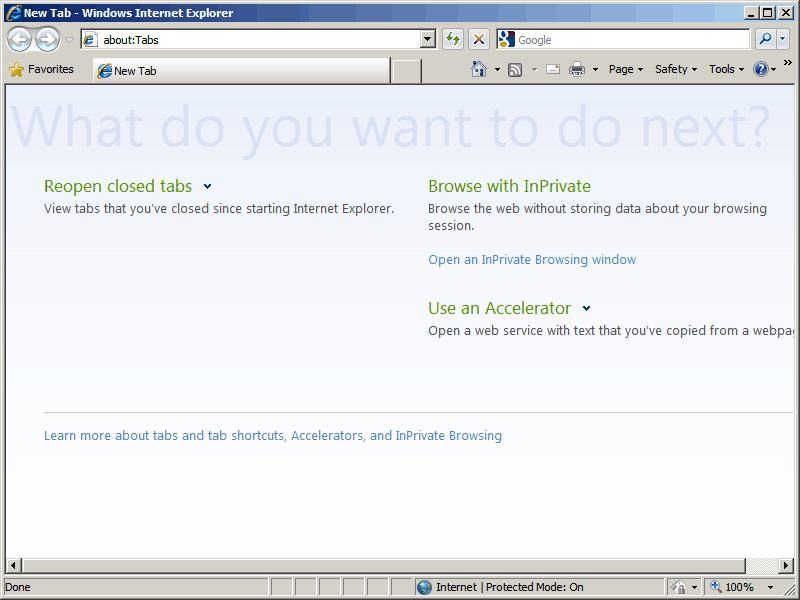Open the zoom level dropdown arrow

point(770,588)
